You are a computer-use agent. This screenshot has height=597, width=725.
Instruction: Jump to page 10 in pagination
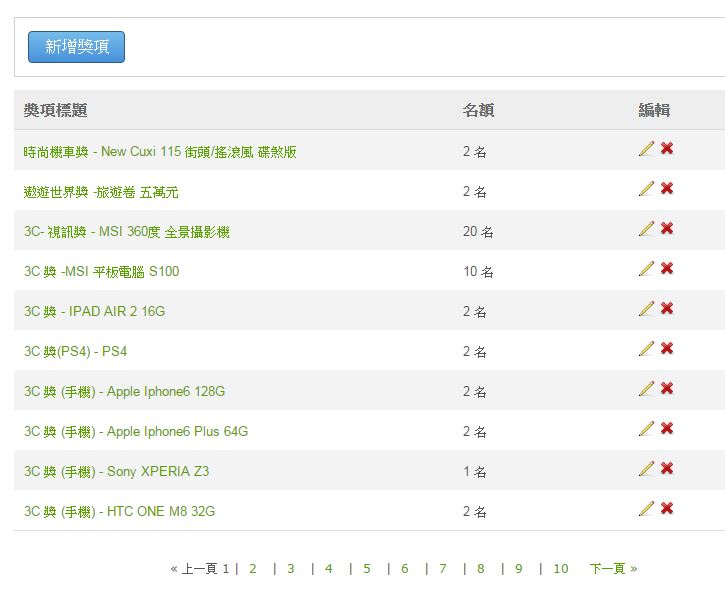(561, 568)
